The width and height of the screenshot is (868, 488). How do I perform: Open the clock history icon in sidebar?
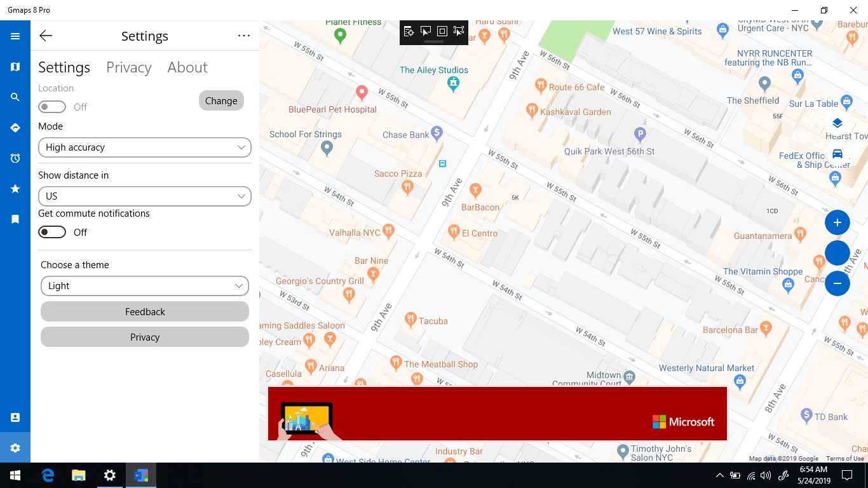click(x=15, y=158)
